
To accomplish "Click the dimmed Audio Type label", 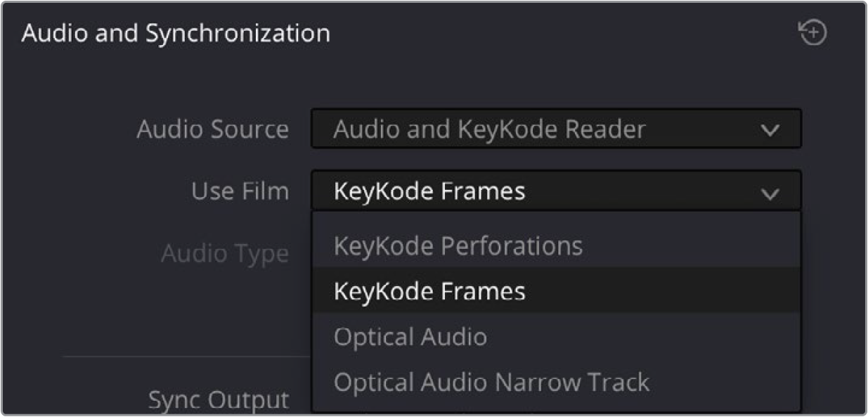I will tap(224, 253).
